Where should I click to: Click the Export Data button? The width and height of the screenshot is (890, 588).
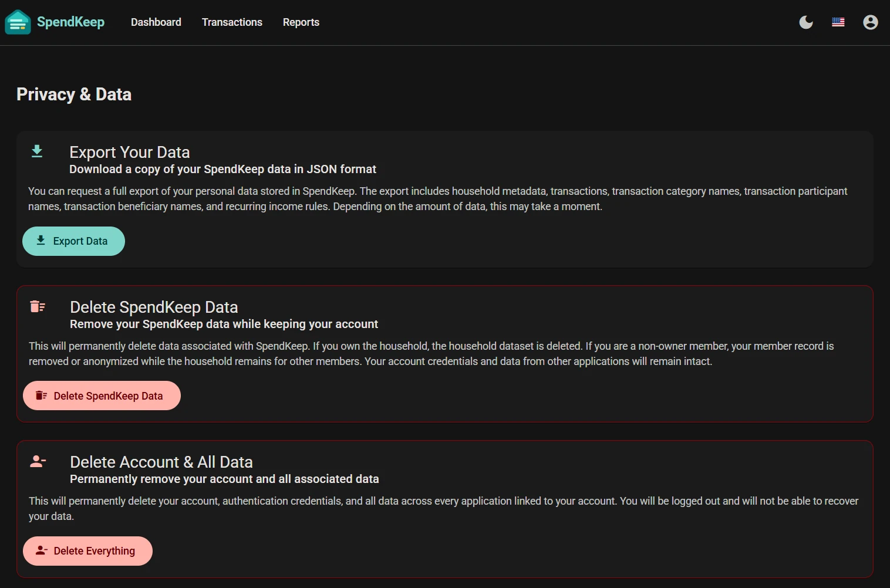73,241
